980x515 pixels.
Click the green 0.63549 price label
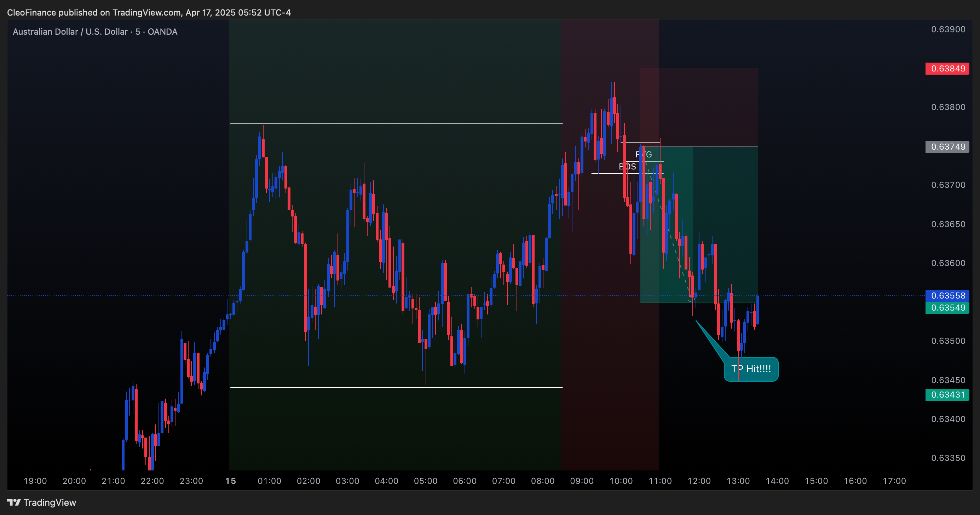pyautogui.click(x=947, y=307)
